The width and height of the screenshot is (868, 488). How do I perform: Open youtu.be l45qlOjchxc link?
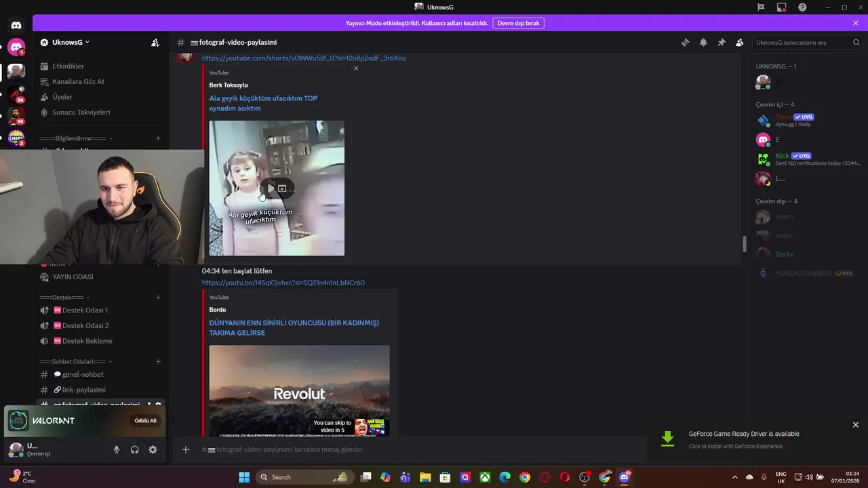coord(283,283)
